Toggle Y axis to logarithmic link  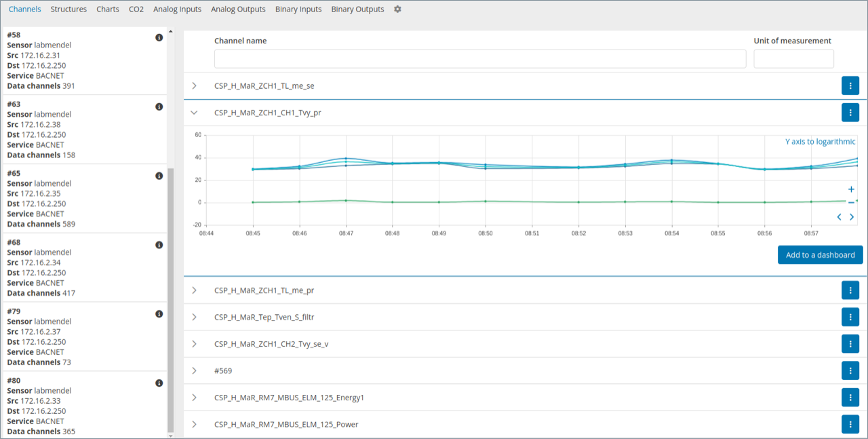pyautogui.click(x=821, y=142)
